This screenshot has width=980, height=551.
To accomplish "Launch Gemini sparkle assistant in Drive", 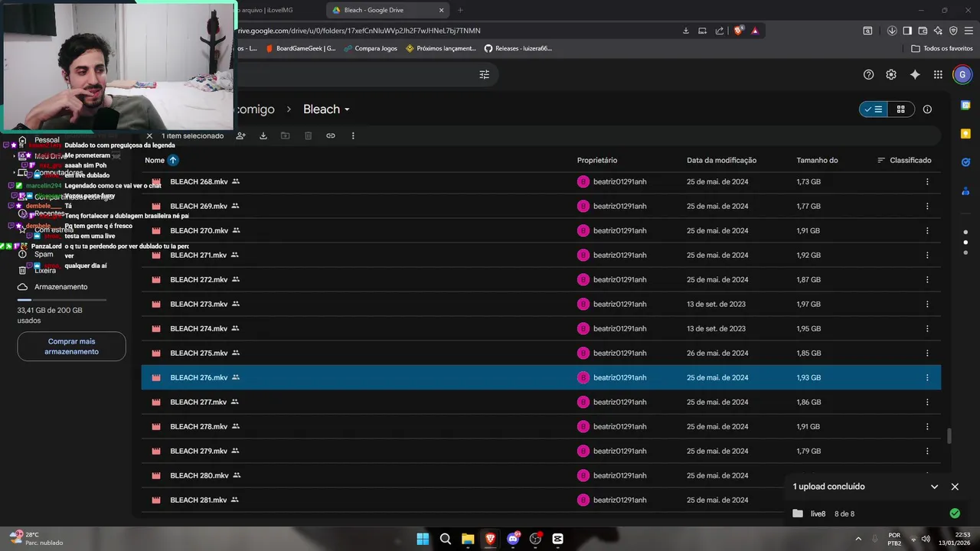I will 915,74.
